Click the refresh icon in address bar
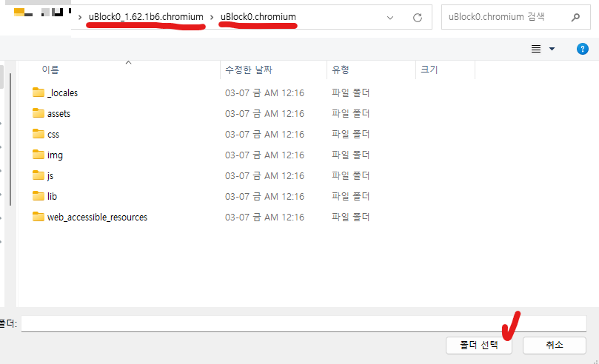Image resolution: width=599 pixels, height=364 pixels. point(418,18)
